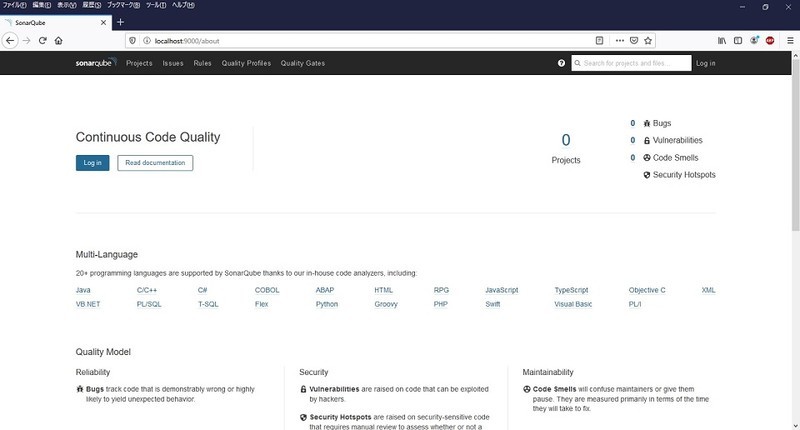The height and width of the screenshot is (430, 800).
Task: Open the red adblock extension icon
Action: pyautogui.click(x=770, y=41)
